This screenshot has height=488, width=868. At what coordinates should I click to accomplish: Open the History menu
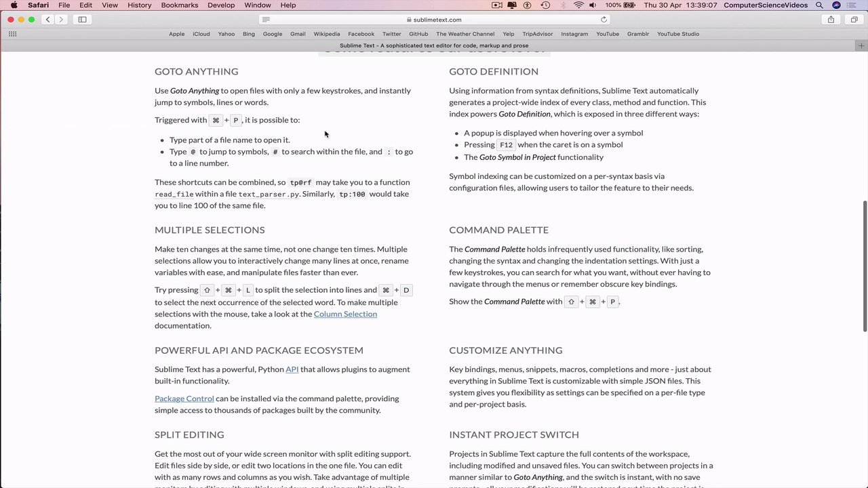pyautogui.click(x=140, y=5)
